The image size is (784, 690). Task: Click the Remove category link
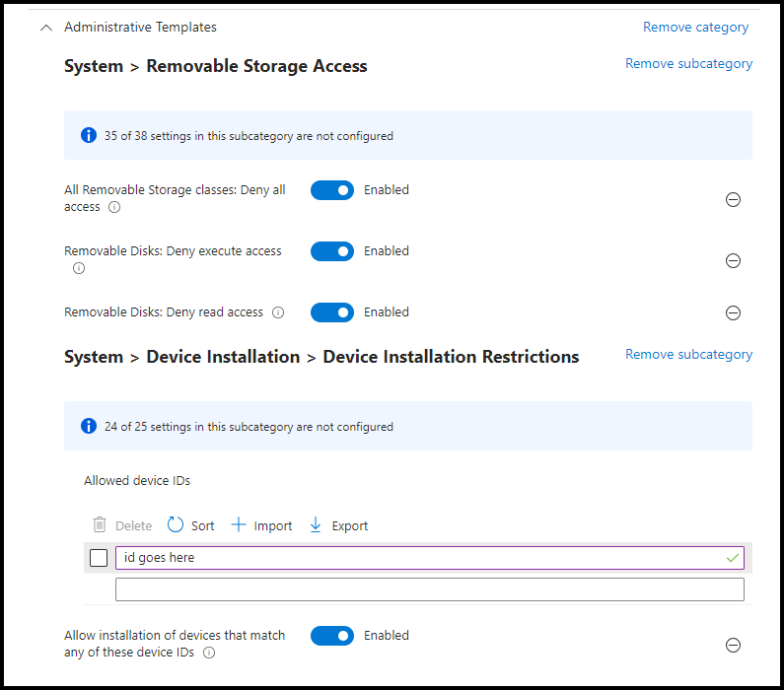coord(695,27)
